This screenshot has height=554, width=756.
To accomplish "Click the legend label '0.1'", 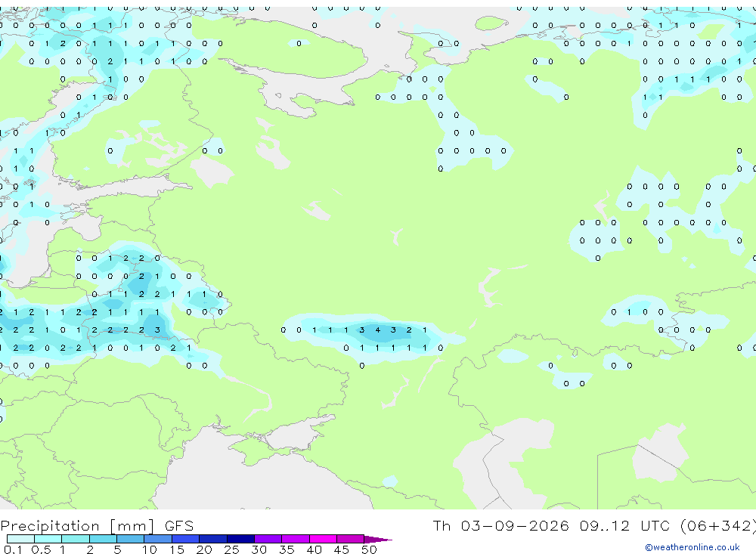I will pyautogui.click(x=13, y=549).
